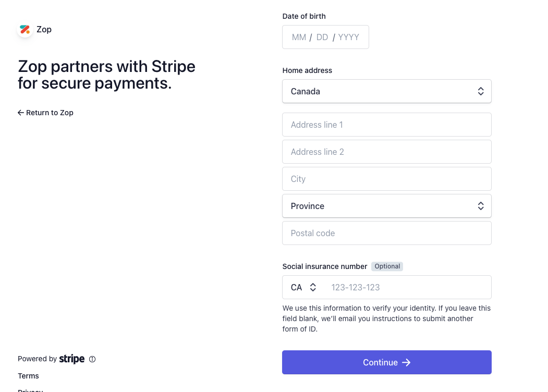Select the MM part of birth date
Screen dimensions: 548x392
(x=299, y=37)
